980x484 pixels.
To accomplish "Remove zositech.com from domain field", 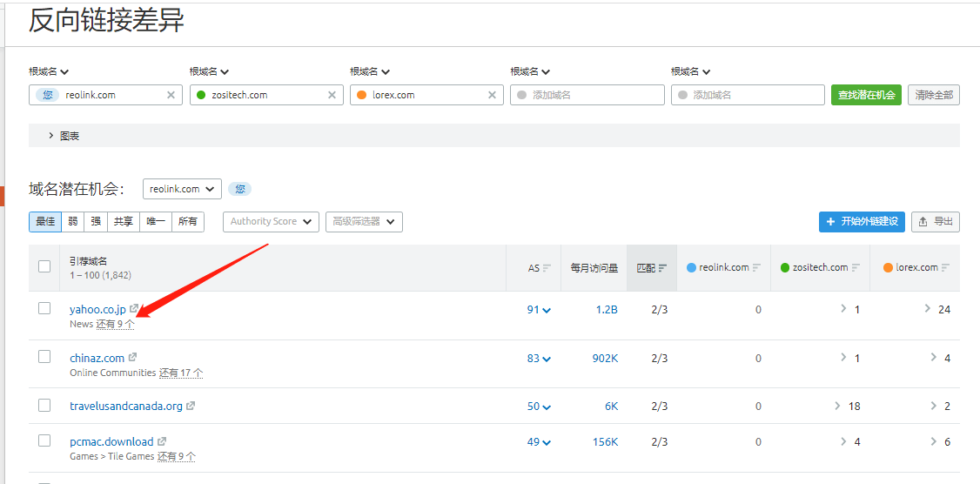I will (332, 95).
